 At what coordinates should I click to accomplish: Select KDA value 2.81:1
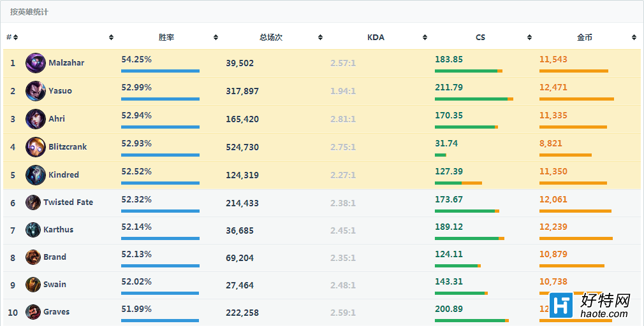click(343, 119)
